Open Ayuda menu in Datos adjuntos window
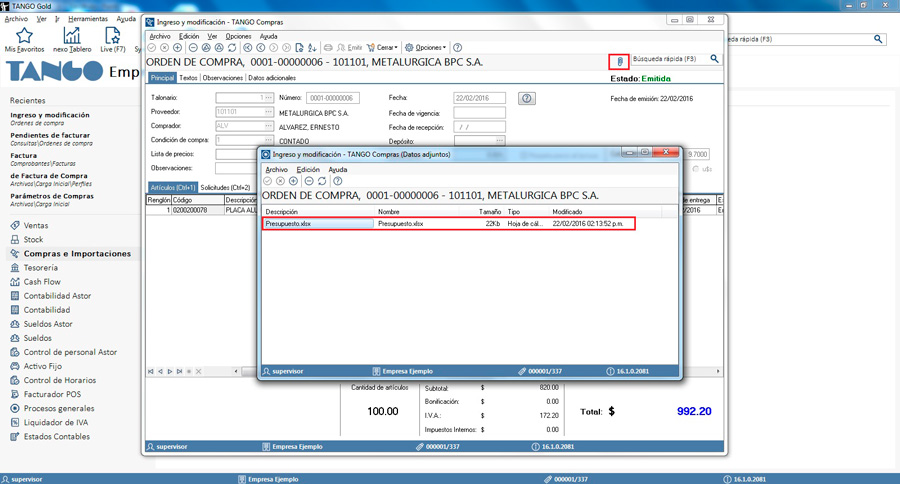 tap(338, 170)
